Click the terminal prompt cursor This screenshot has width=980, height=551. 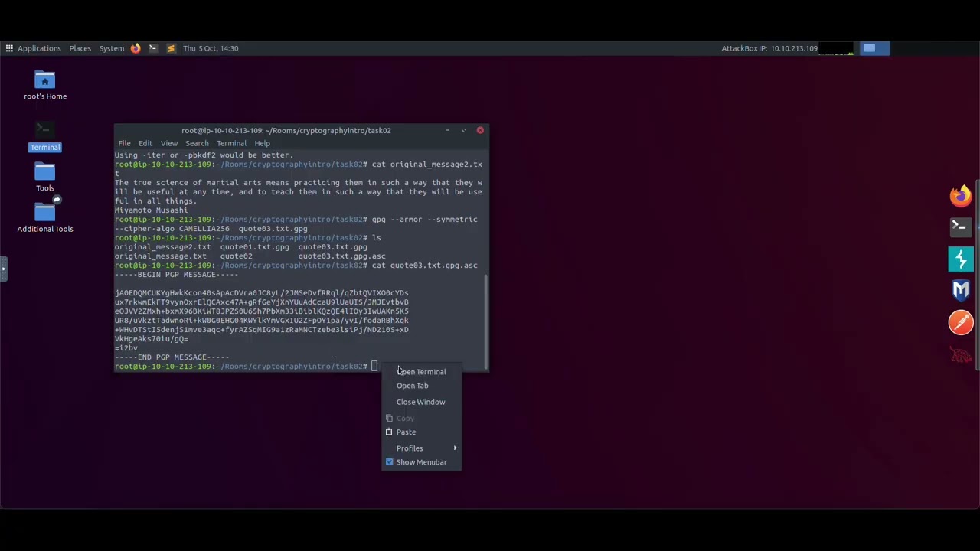click(374, 367)
